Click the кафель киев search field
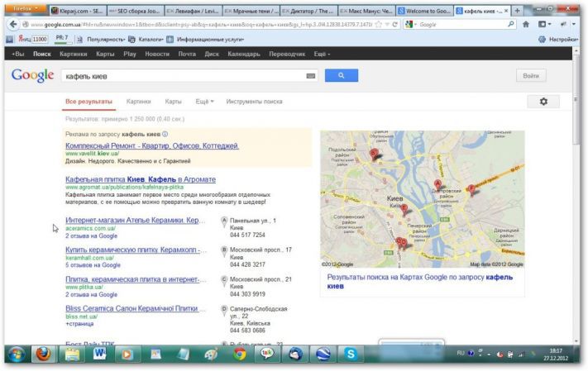Viewport: 588px width, 371px height. pos(185,76)
